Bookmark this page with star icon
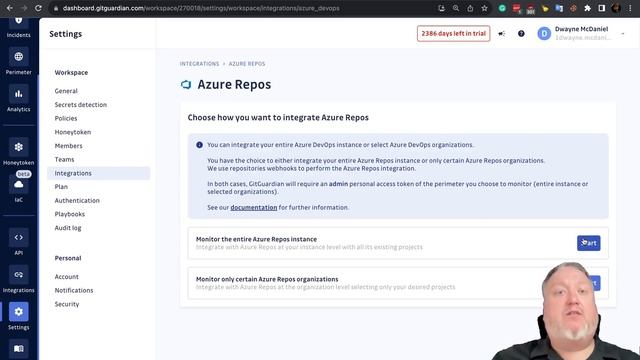640x360 pixels. click(x=484, y=8)
